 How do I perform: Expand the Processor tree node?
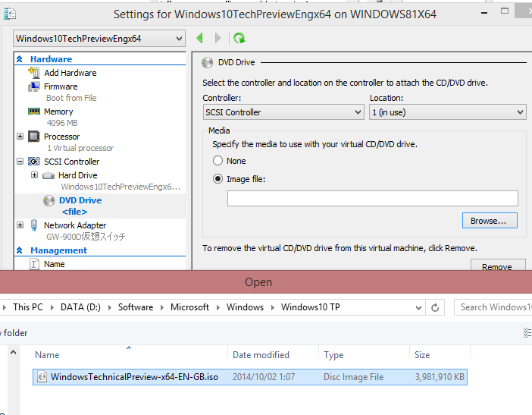coord(20,137)
